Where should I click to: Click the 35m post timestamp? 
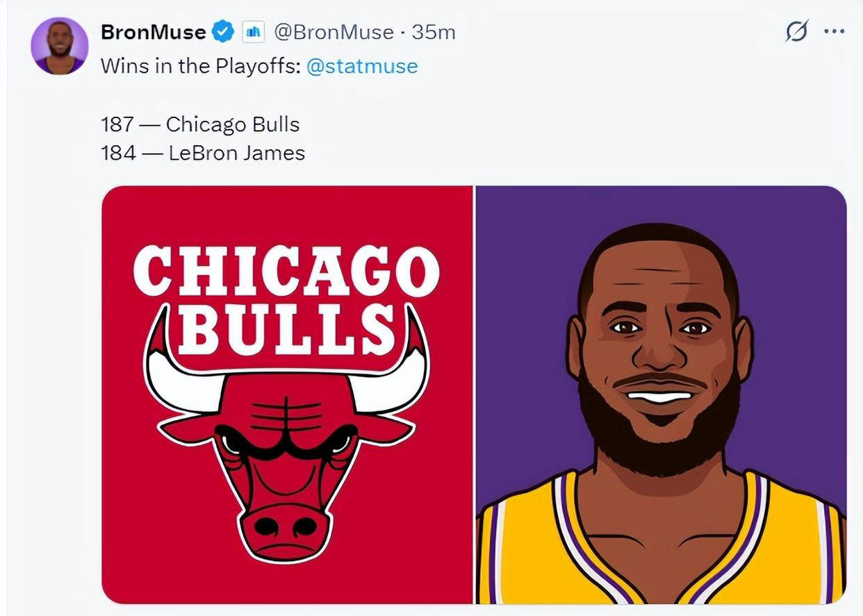(x=434, y=32)
